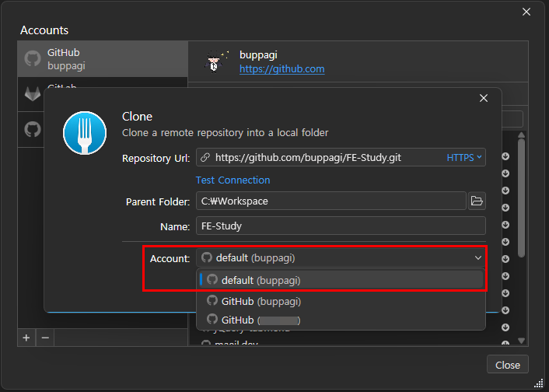Click the link icon in Repository Url
This screenshot has height=392, width=549.
coord(205,158)
